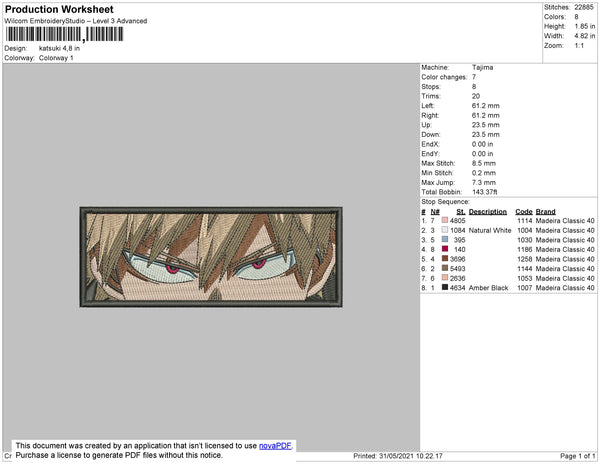
Task: Click the Stop Sequence label
Action: tap(445, 202)
